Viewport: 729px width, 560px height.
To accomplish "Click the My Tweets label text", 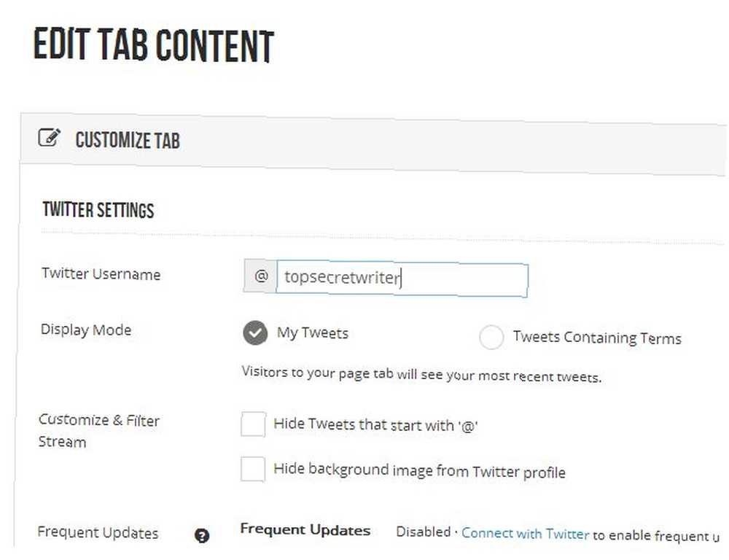I will pos(313,333).
